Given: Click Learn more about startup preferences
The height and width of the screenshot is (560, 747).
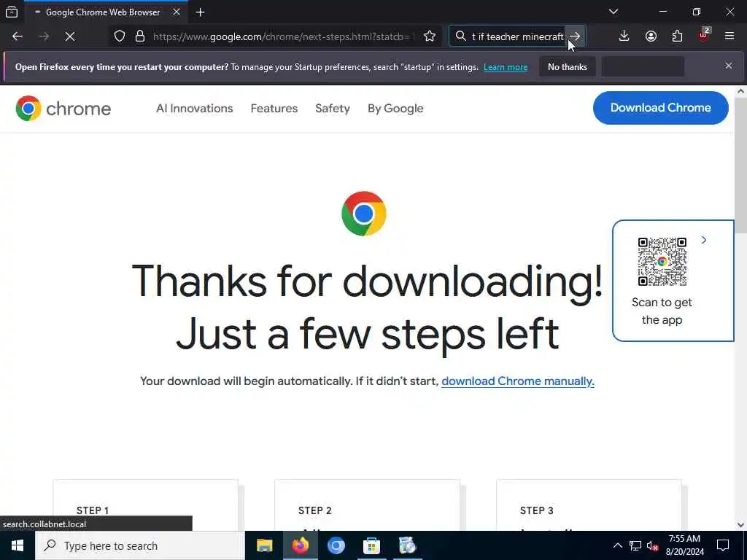Looking at the screenshot, I should [506, 67].
